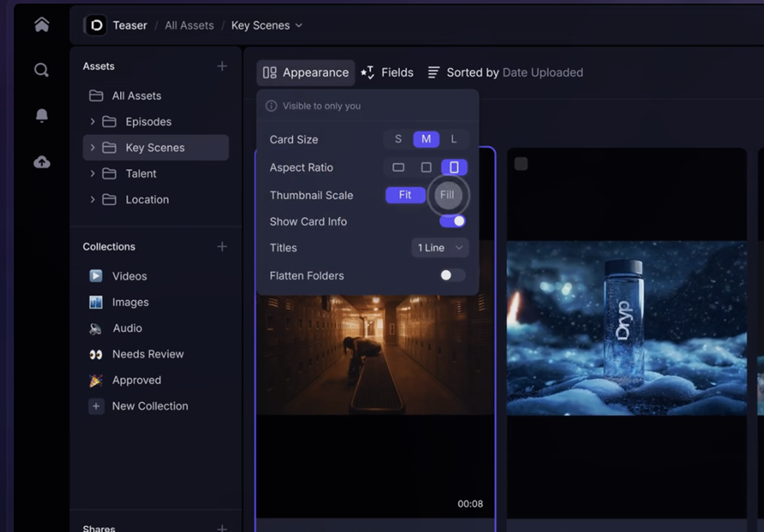Click the cloud upload icon
The width and height of the screenshot is (764, 532).
pos(42,162)
